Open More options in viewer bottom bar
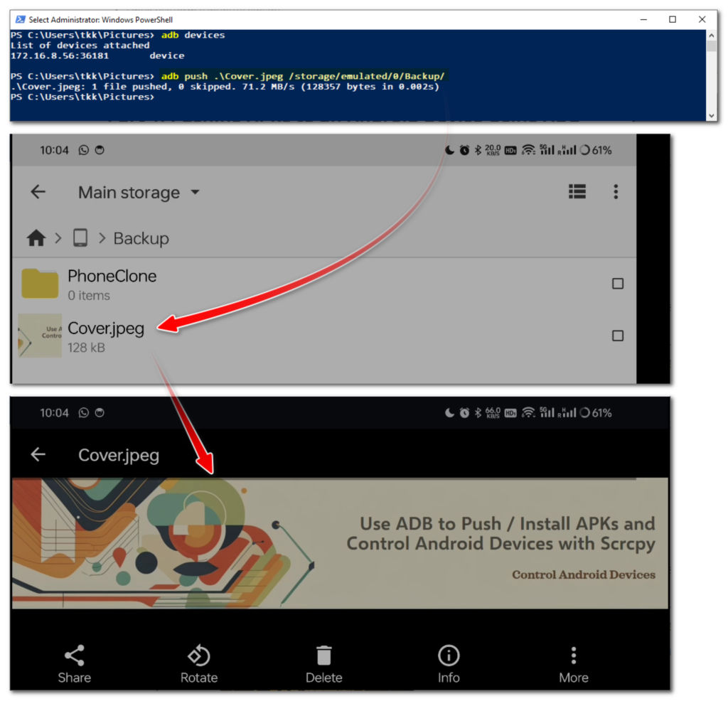The height and width of the screenshot is (701, 728). (x=573, y=665)
